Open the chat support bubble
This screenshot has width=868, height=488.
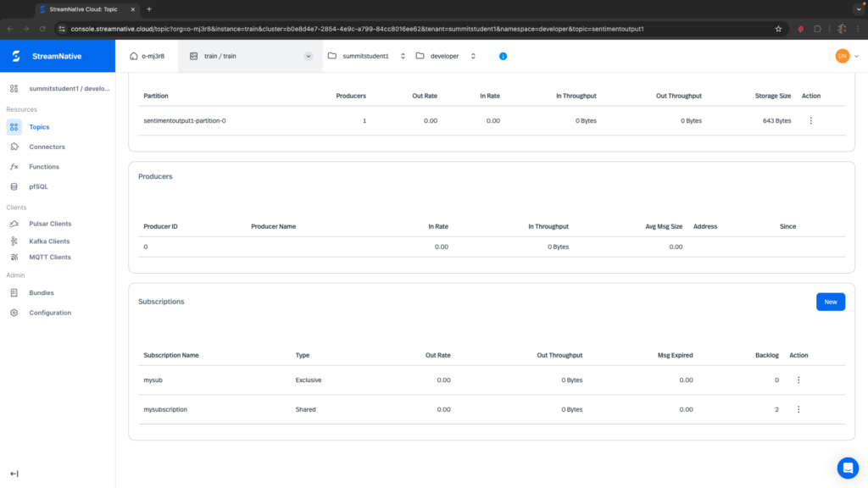(847, 468)
